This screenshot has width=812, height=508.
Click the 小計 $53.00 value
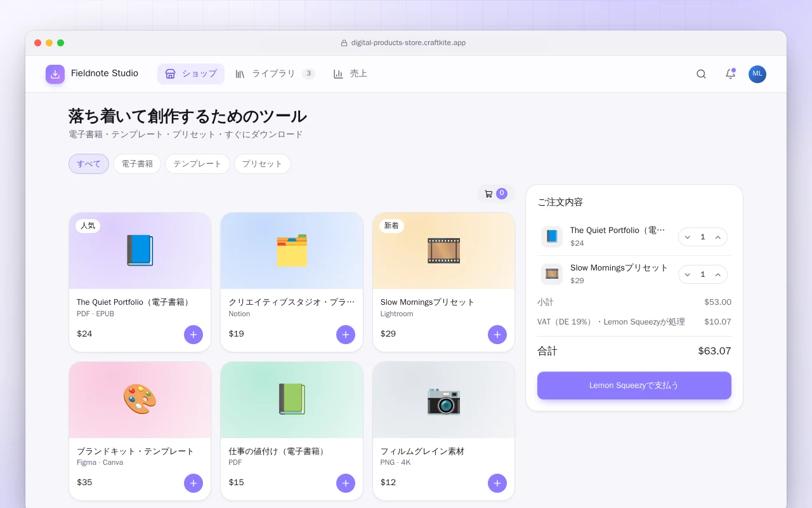717,302
